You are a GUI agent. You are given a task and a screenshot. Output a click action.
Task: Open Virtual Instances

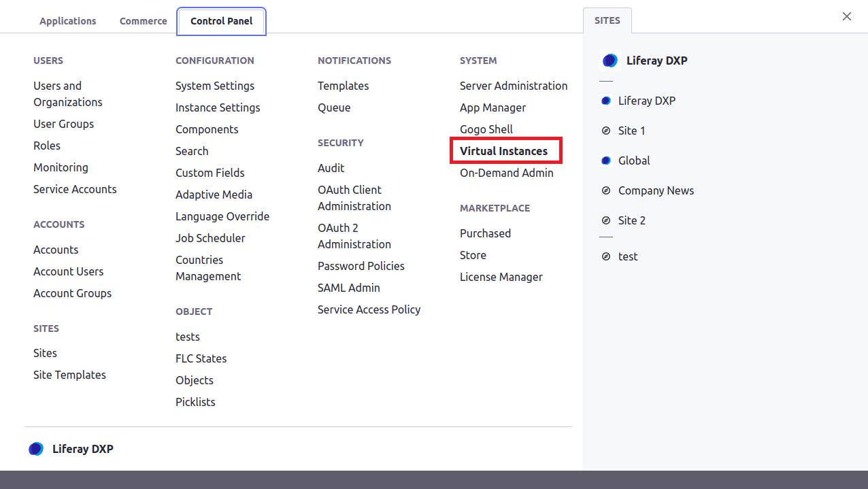point(504,151)
